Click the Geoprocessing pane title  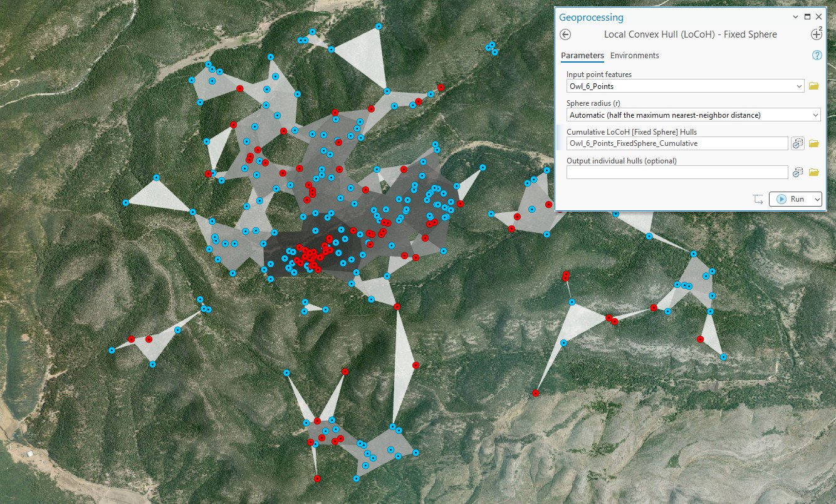coord(591,18)
